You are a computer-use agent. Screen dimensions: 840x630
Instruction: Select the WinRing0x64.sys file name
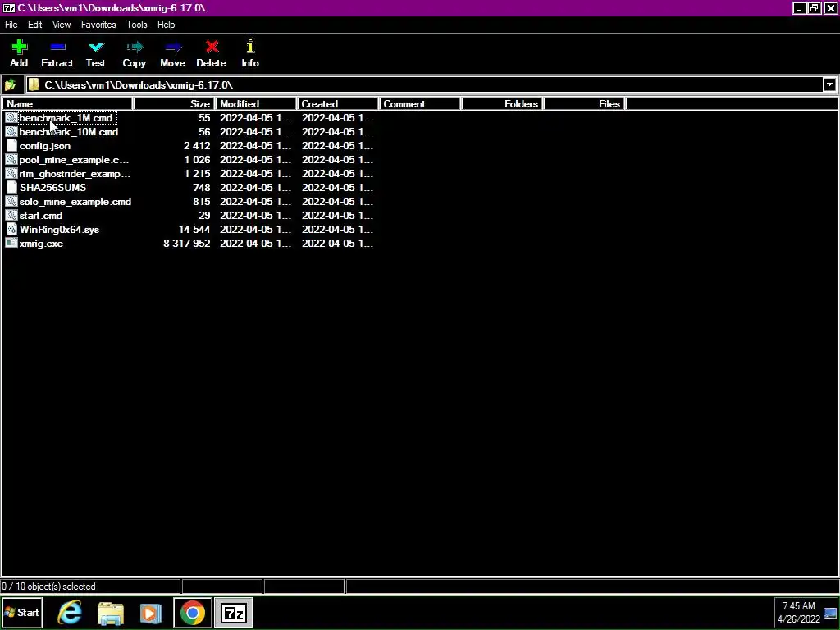coord(59,230)
